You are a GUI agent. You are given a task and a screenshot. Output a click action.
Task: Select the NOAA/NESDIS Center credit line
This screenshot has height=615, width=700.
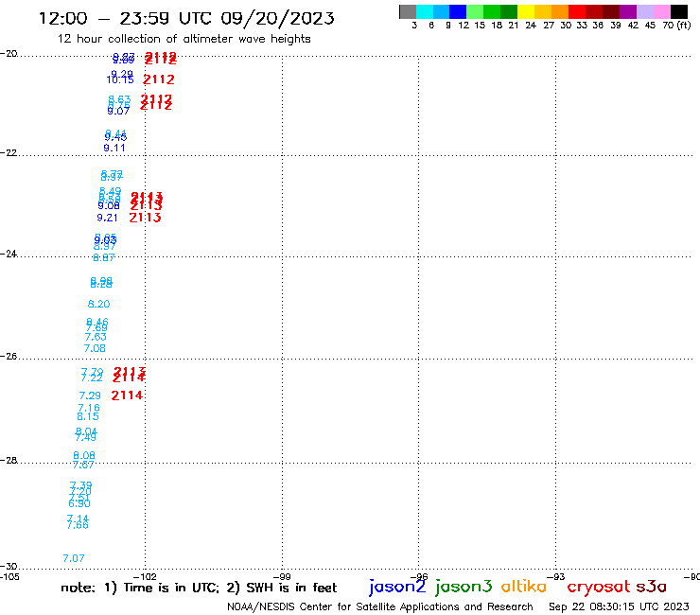(x=380, y=607)
